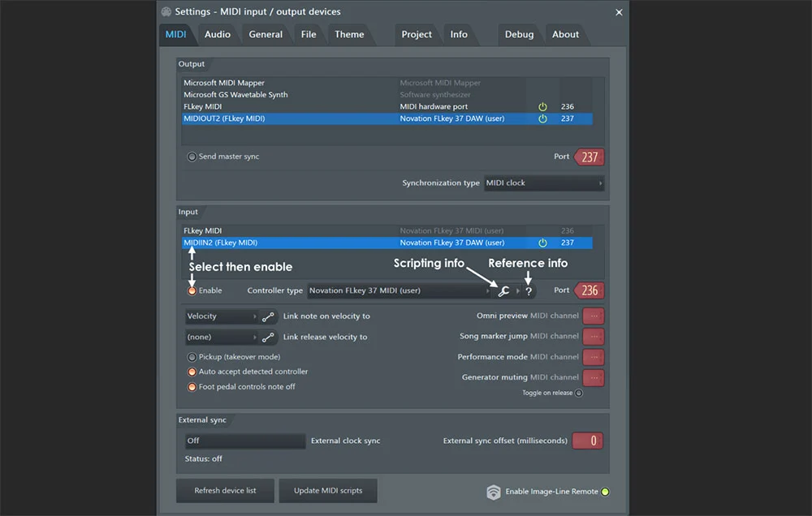Select FLkey MIDI in the Input list
Image resolution: width=812 pixels, height=516 pixels.
[203, 231]
